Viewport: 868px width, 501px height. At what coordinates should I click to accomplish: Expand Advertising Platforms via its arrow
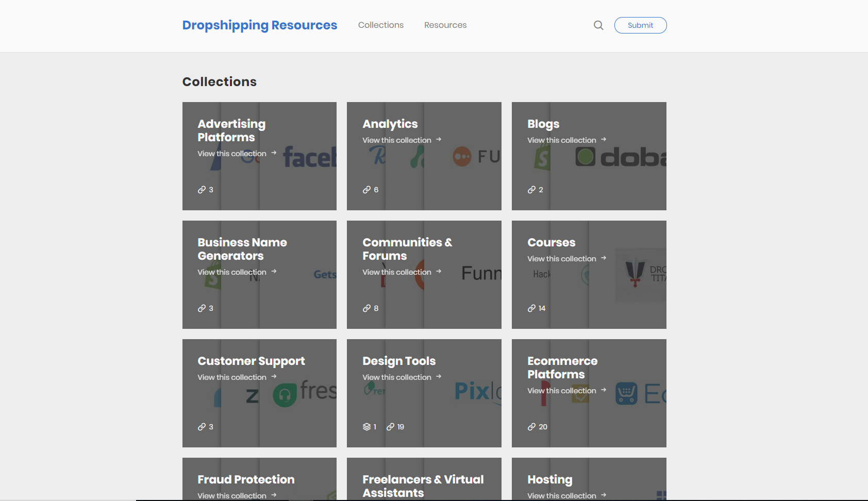click(274, 153)
